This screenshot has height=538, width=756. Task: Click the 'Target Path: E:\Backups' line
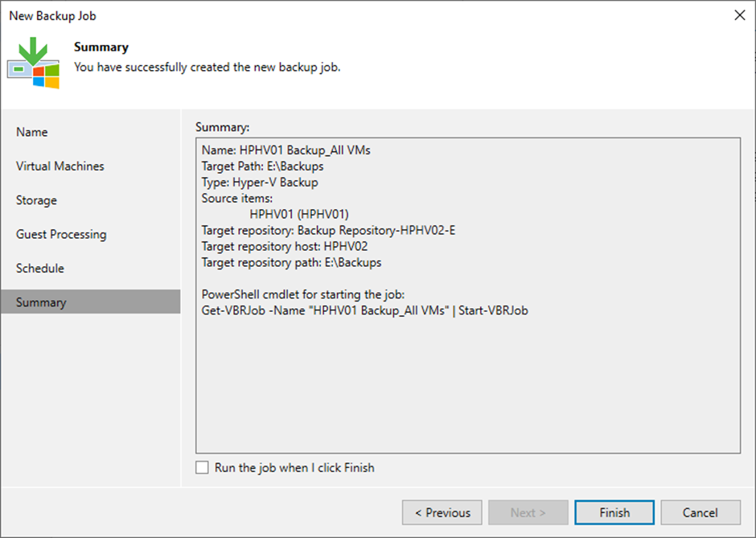point(262,166)
